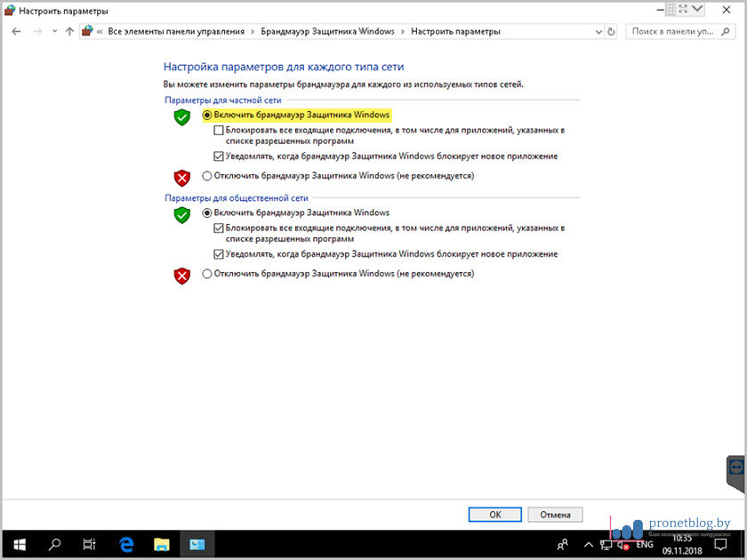Open the Start menu

[18, 543]
